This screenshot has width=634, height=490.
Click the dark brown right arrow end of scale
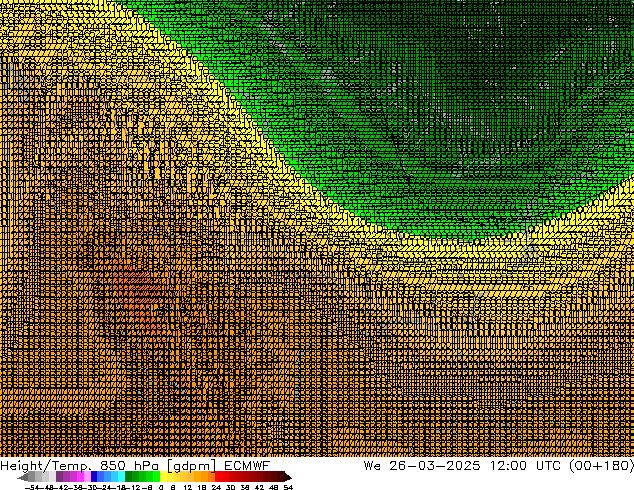288,477
